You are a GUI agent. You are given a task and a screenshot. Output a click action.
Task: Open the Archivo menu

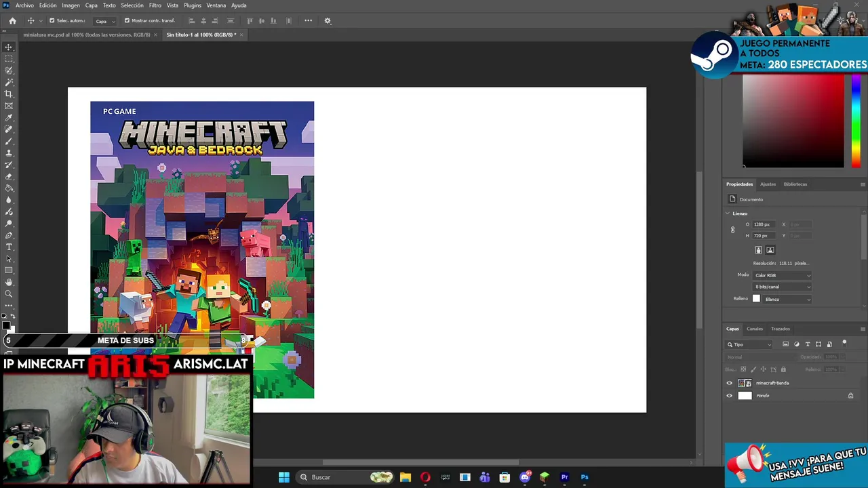pyautogui.click(x=24, y=5)
